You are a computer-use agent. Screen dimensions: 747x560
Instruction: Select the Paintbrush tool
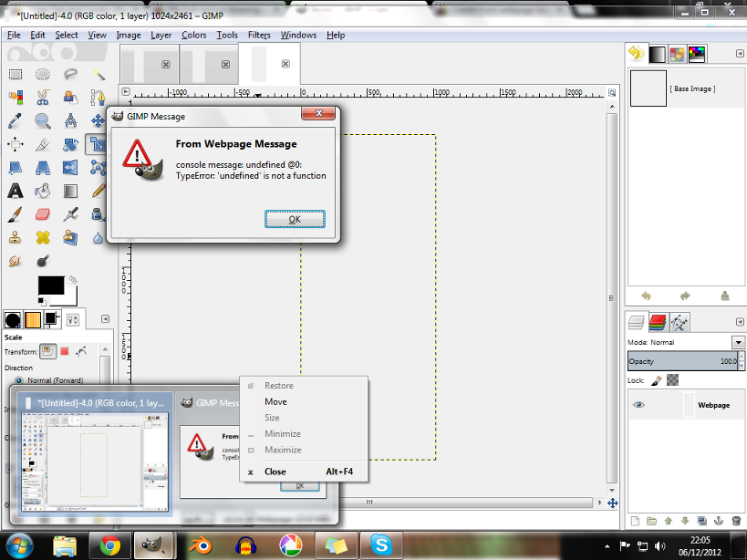pos(16,214)
